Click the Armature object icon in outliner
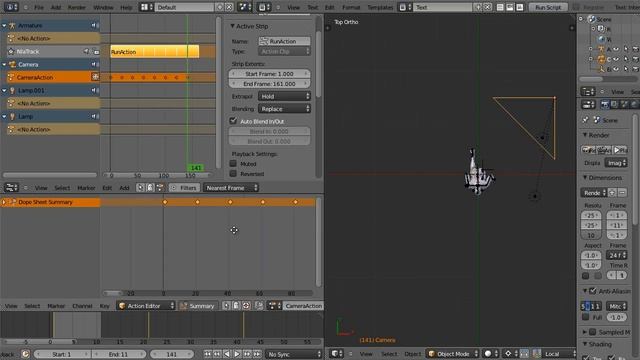640x360 pixels. (x=601, y=49)
